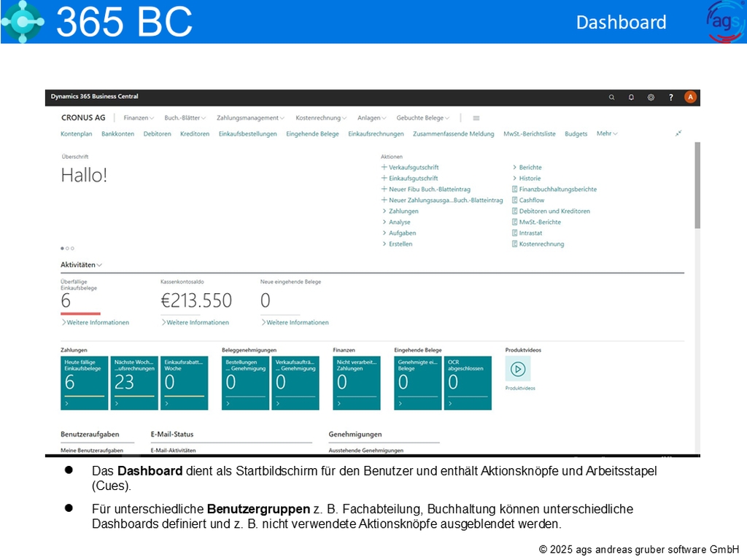
Task: Expand the Anlagen menu
Action: coord(371,117)
